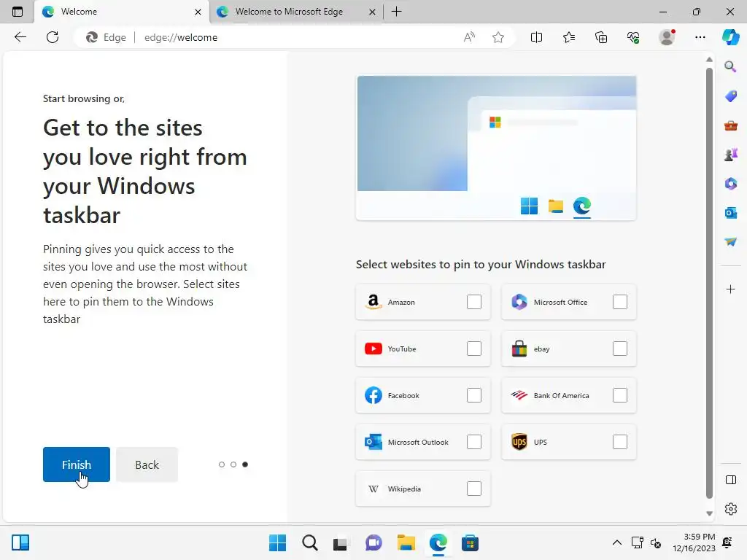Check the Microsoft Office checkbox

click(x=620, y=302)
